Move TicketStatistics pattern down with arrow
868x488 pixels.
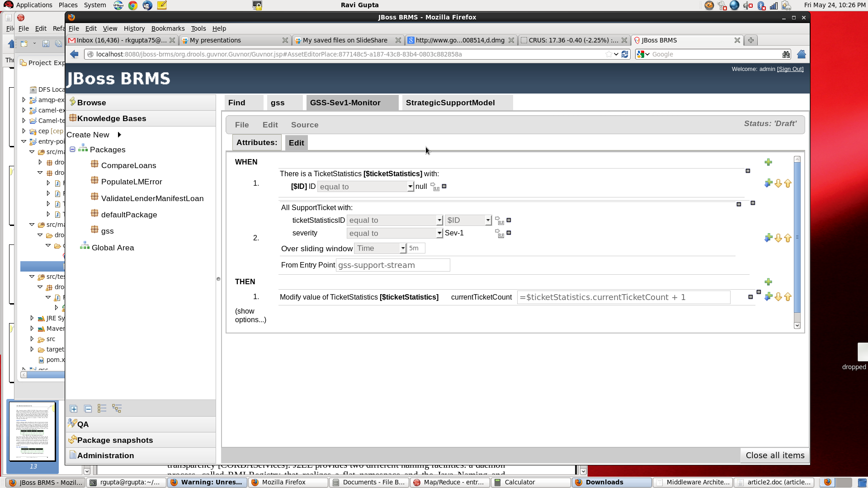point(778,183)
